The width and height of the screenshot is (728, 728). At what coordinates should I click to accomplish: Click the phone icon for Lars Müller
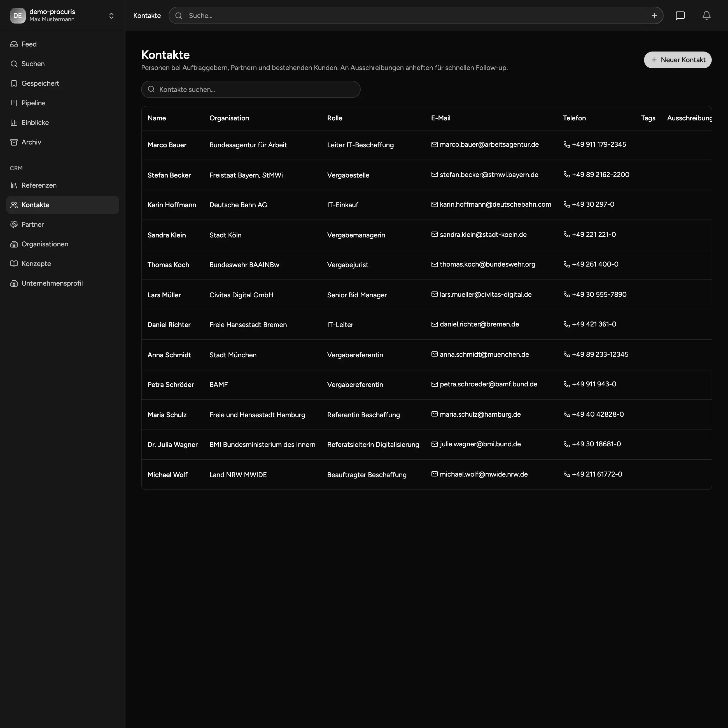[566, 294]
